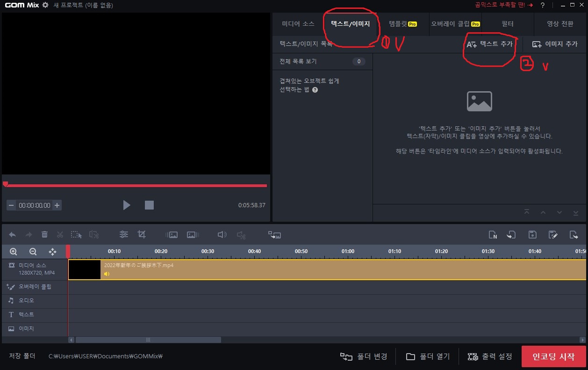Start encoding with 인코딩 시작 button

coord(554,356)
